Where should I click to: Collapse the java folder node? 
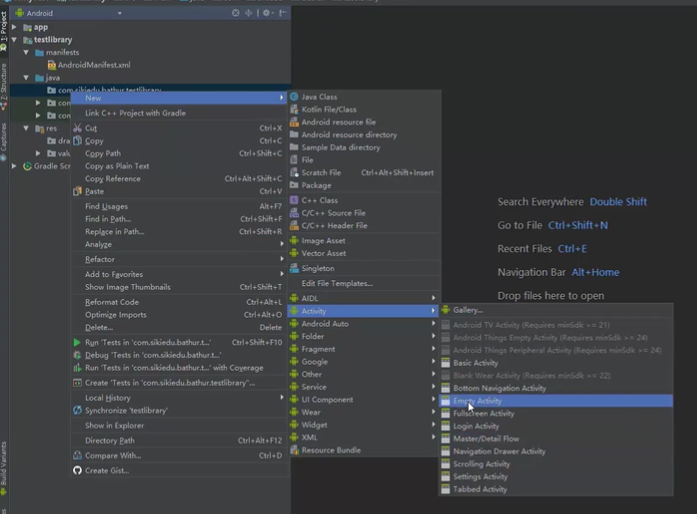(26, 78)
